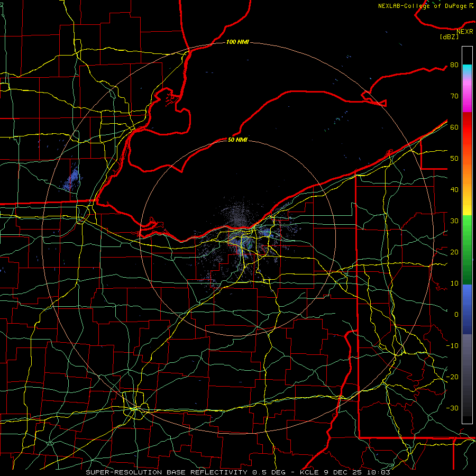This screenshot has width=476, height=476.
Task: Click the 70 value on dBZ scale
Action: [454, 96]
